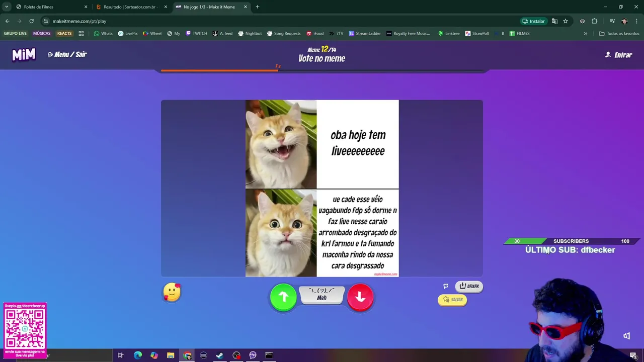Open the Linktree bookmark
Image resolution: width=644 pixels, height=362 pixels.
click(x=449, y=34)
